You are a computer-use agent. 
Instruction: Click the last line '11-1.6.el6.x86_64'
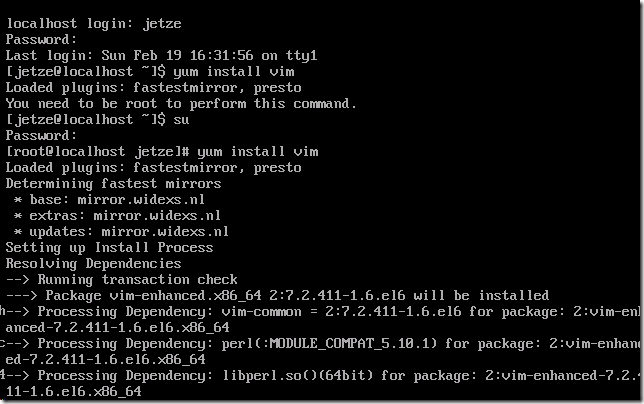coord(74,392)
